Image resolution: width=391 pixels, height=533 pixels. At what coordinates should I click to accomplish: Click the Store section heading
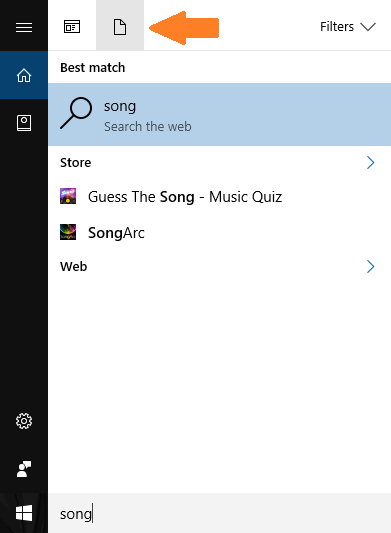tap(75, 163)
